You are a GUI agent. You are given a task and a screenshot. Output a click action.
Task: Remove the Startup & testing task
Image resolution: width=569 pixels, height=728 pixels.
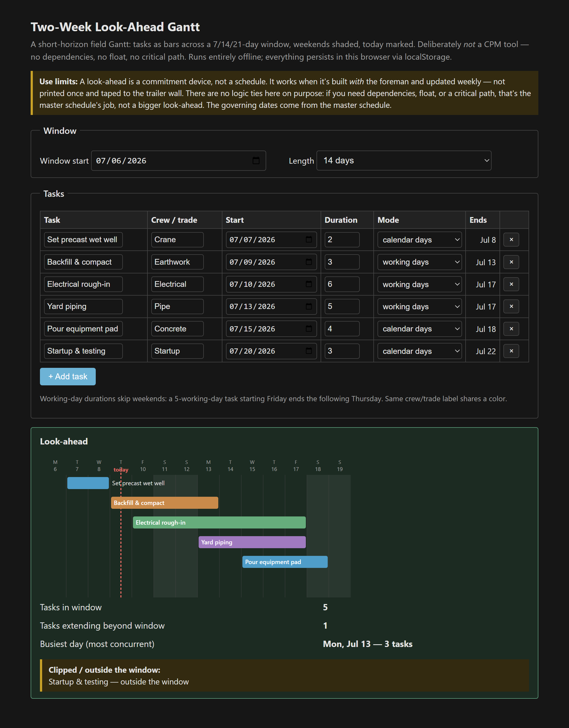[x=511, y=351]
